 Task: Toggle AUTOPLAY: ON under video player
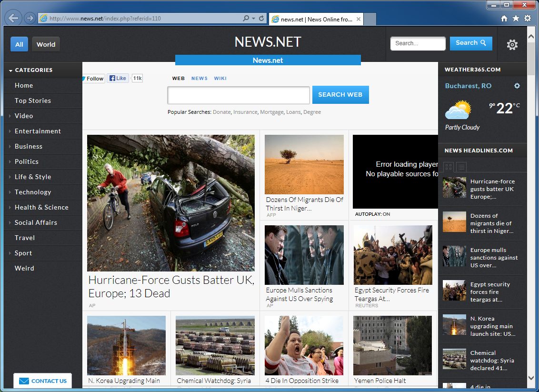[372, 214]
